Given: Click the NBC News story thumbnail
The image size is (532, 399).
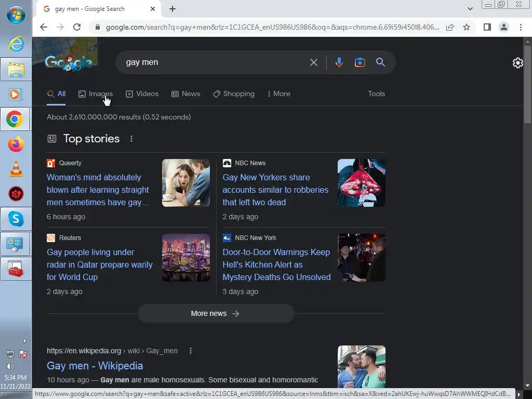Looking at the screenshot, I should pos(362,183).
